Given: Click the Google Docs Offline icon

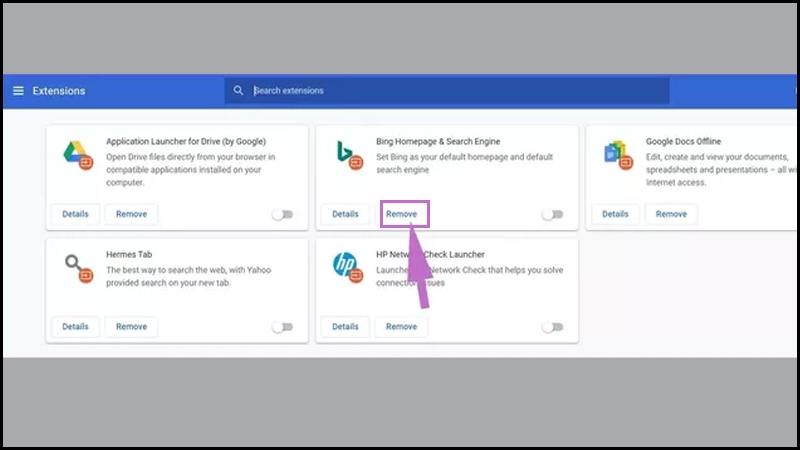Looking at the screenshot, I should 618,155.
